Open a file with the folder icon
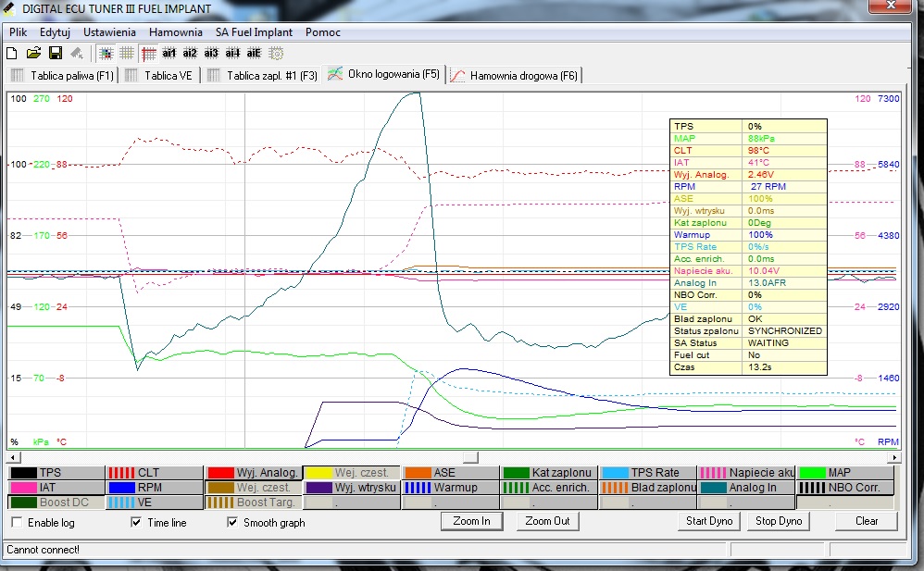The height and width of the screenshot is (571, 924). click(33, 54)
